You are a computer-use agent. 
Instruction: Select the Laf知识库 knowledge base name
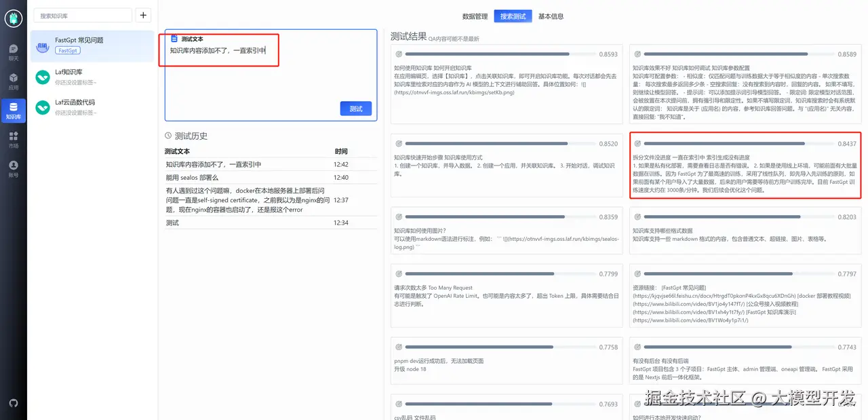tap(68, 72)
